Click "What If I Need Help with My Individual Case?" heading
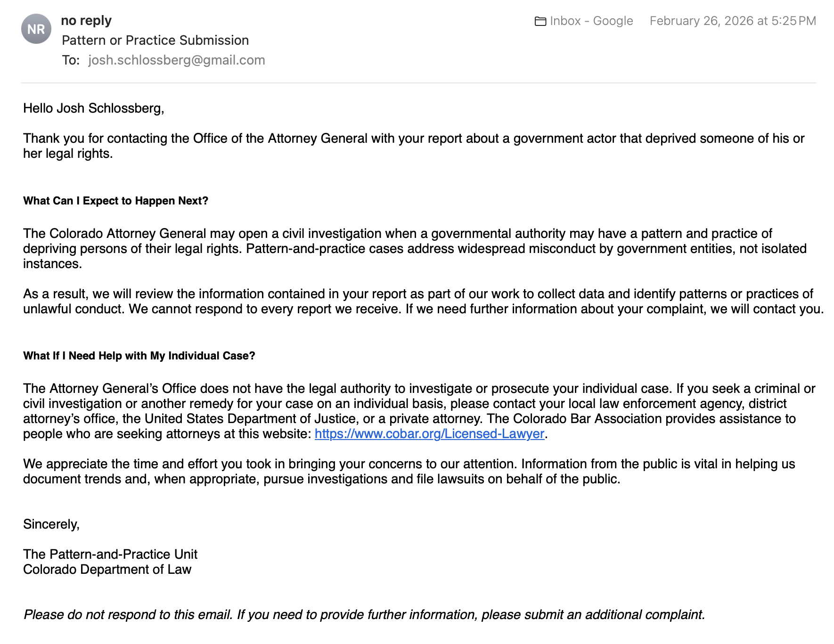 139,356
